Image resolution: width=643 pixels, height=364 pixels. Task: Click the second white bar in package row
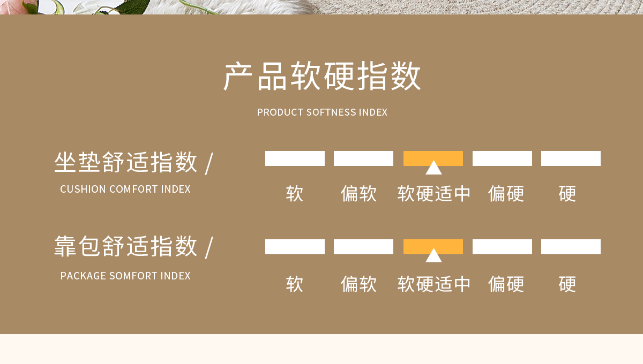363,247
